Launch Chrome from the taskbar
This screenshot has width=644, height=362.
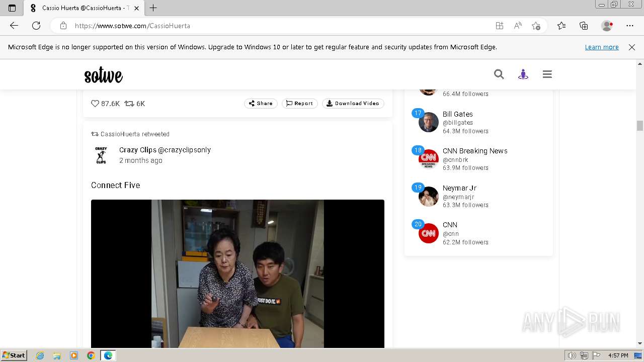coord(91,355)
